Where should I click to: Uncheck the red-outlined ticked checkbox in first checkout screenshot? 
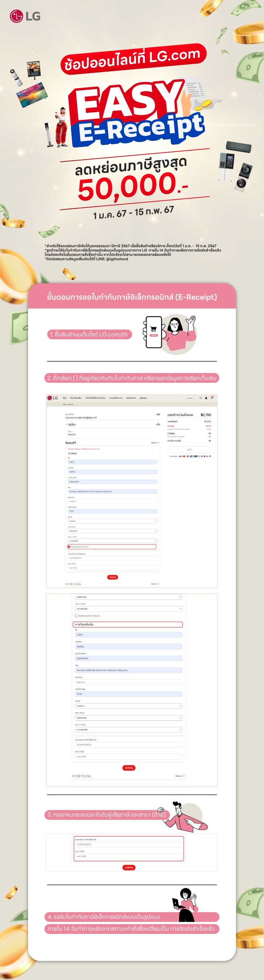click(69, 547)
